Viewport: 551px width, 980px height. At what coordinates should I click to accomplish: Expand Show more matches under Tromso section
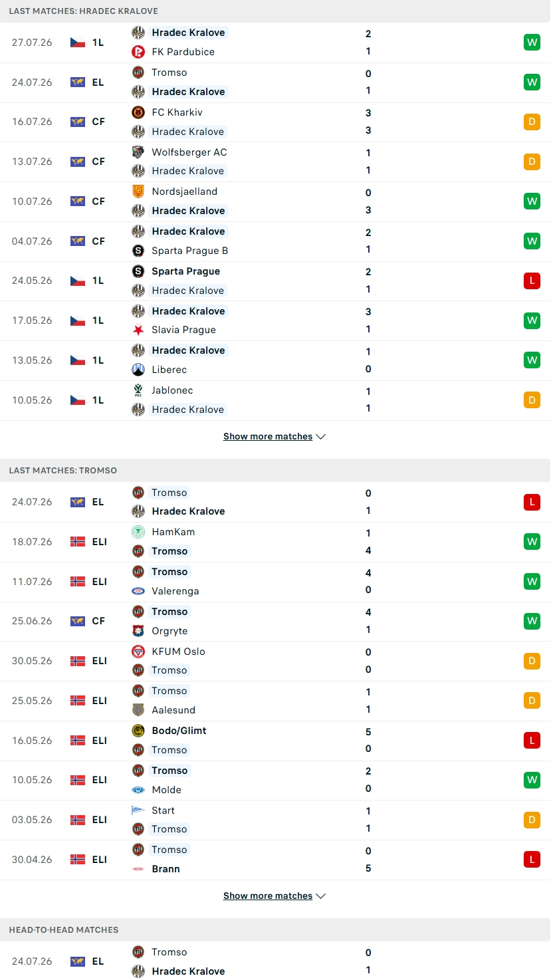click(x=275, y=896)
